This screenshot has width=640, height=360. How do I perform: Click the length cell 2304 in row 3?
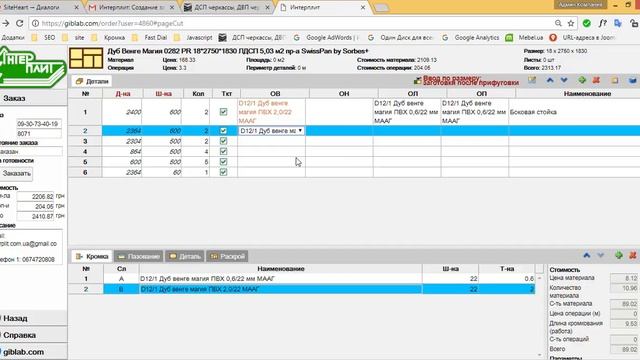tap(122, 141)
